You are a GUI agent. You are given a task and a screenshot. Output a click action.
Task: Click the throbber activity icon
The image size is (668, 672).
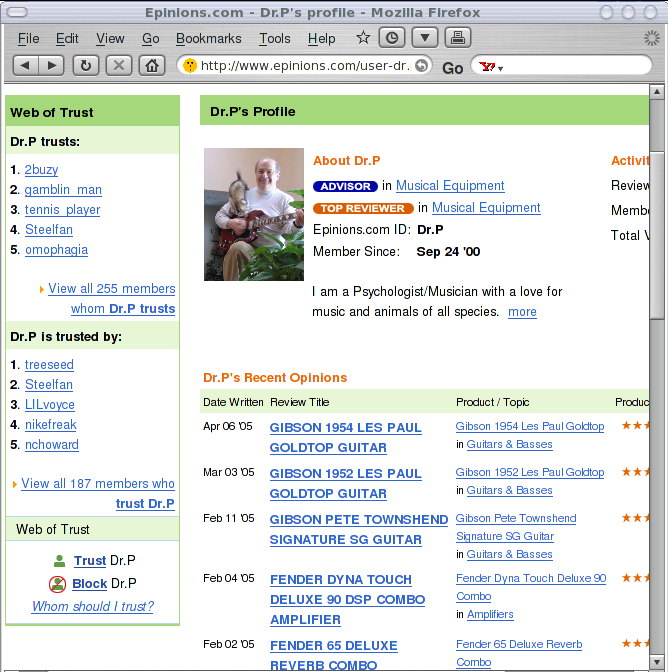pos(652,38)
